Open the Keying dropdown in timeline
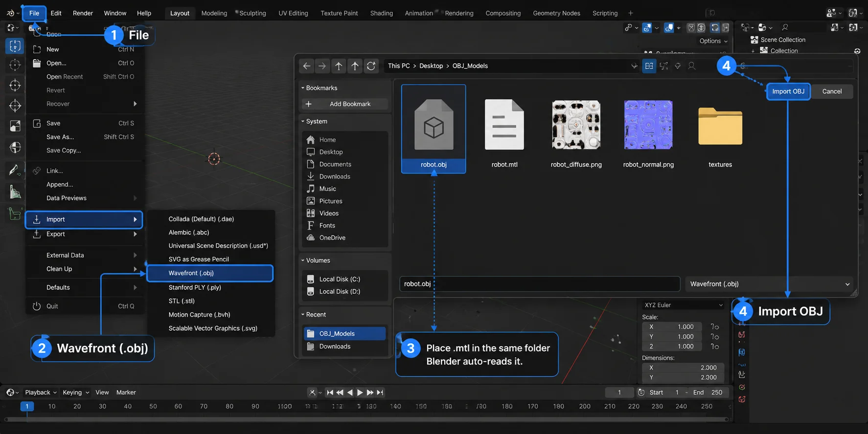Viewport: 868px width, 434px height. 76,392
